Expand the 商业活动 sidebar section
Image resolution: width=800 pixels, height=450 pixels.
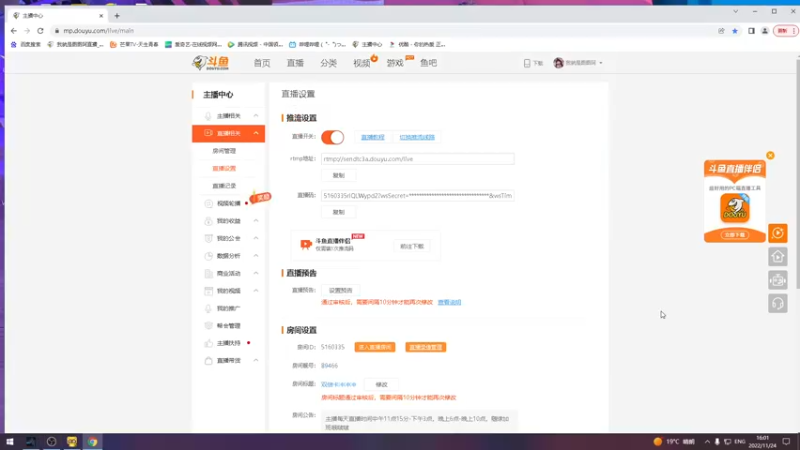point(256,273)
